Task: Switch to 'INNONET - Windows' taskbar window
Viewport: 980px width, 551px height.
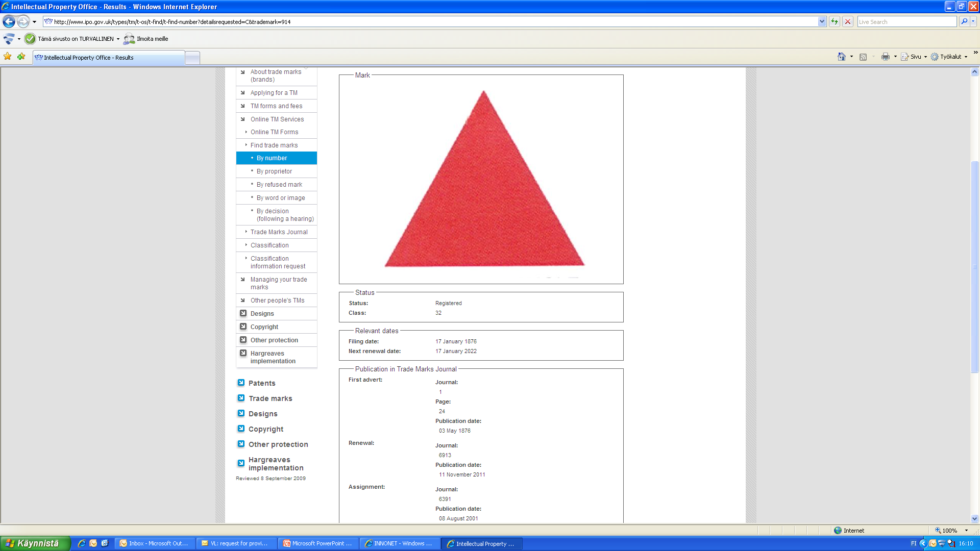Action: tap(400, 544)
